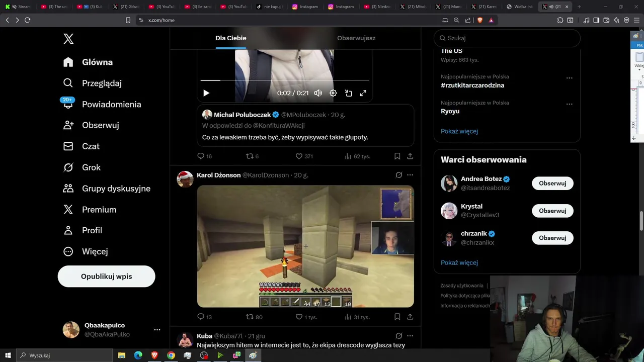Open a new browser tab

click(x=579, y=7)
